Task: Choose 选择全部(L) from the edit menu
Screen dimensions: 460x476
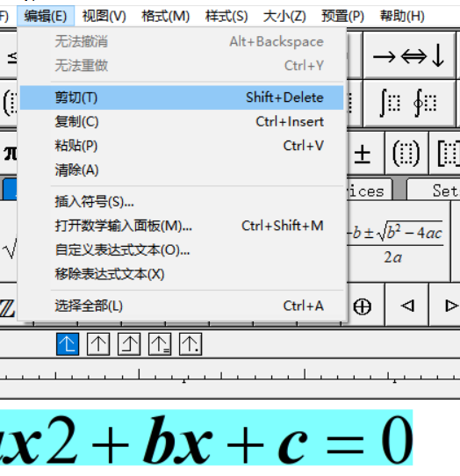Action: (x=182, y=306)
